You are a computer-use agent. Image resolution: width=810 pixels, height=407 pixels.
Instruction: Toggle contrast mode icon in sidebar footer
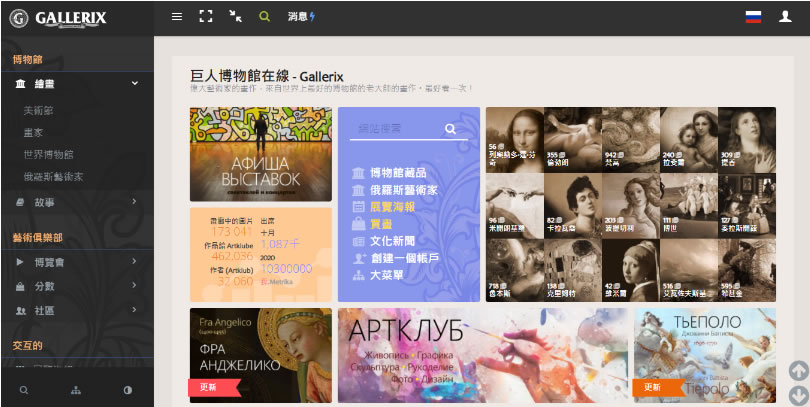click(x=127, y=390)
